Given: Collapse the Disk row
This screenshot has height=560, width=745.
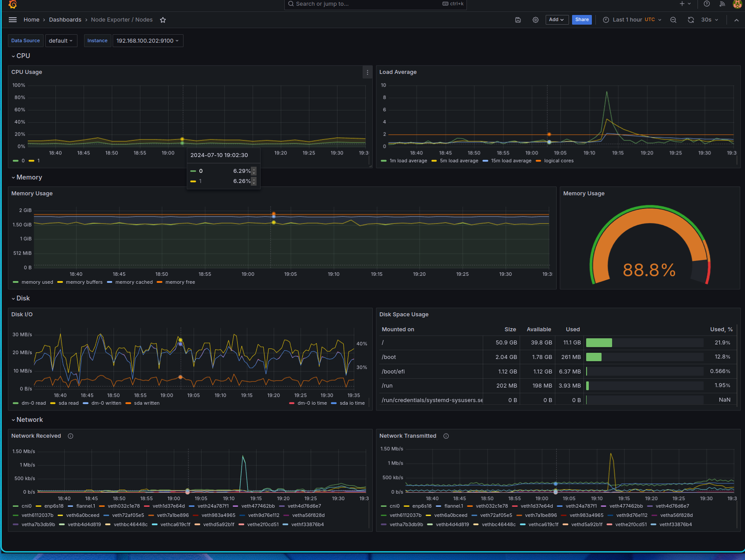Looking at the screenshot, I should point(21,298).
